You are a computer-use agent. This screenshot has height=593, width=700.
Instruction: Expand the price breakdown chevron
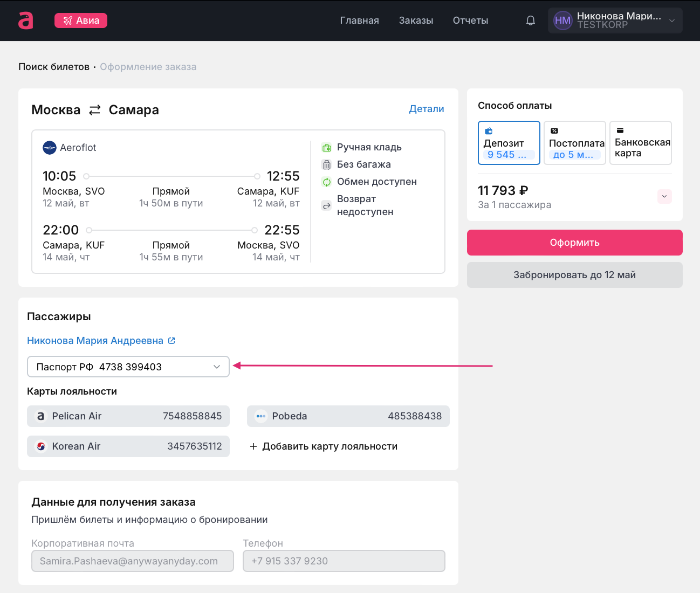coord(664,197)
